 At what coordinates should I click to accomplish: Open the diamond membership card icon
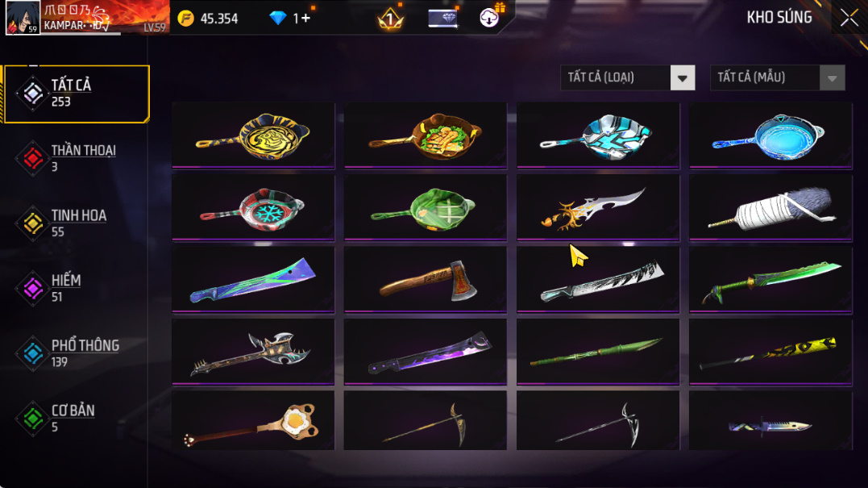tap(442, 19)
